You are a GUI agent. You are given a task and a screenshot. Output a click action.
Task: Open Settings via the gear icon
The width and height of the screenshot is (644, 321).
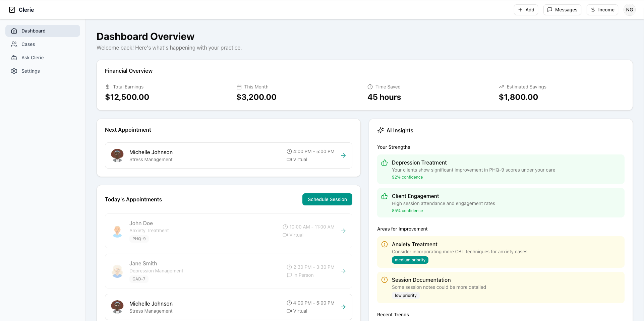click(x=14, y=71)
